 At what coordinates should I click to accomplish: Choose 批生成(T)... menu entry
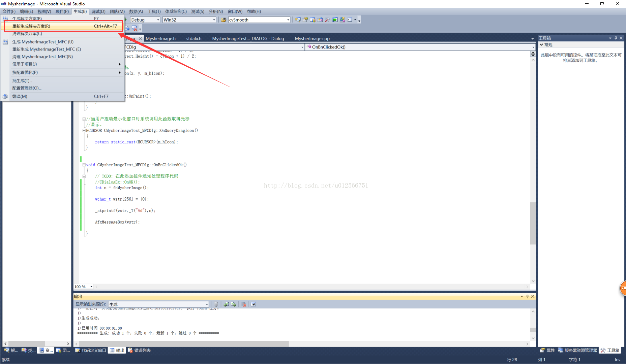[x=63, y=81]
